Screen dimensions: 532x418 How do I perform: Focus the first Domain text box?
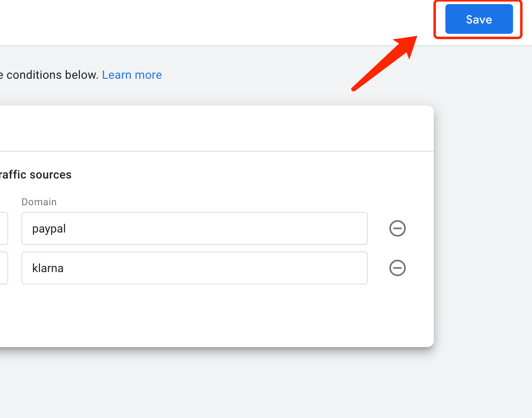pyautogui.click(x=194, y=228)
